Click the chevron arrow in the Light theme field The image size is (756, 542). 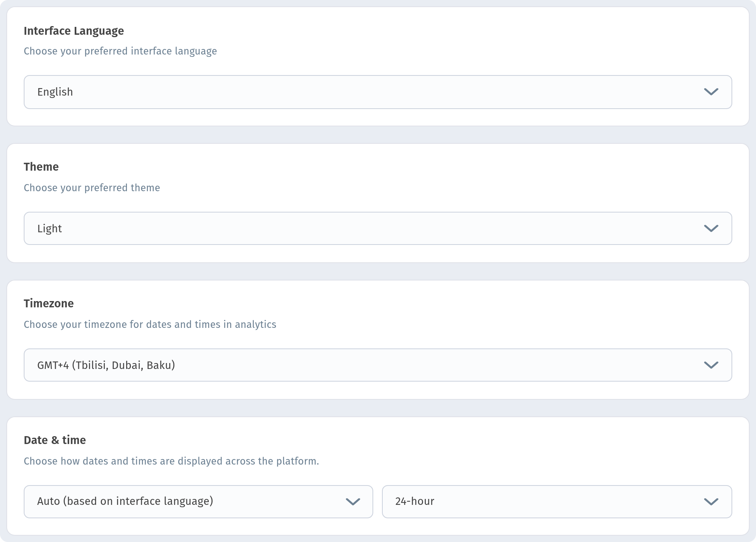coord(711,229)
